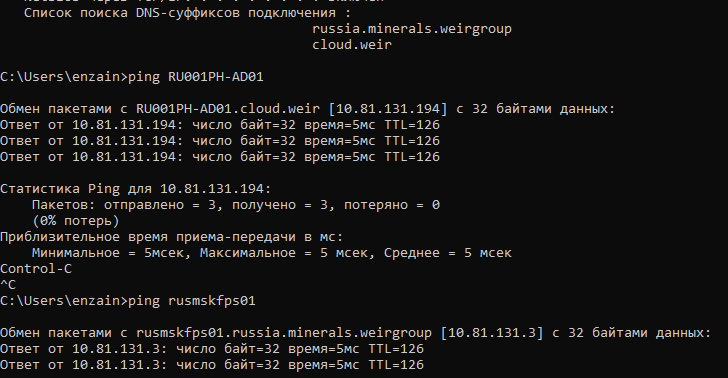Click the Список поиска DNS-суффиксов подключения line
This screenshot has width=728, height=378.
[x=188, y=13]
